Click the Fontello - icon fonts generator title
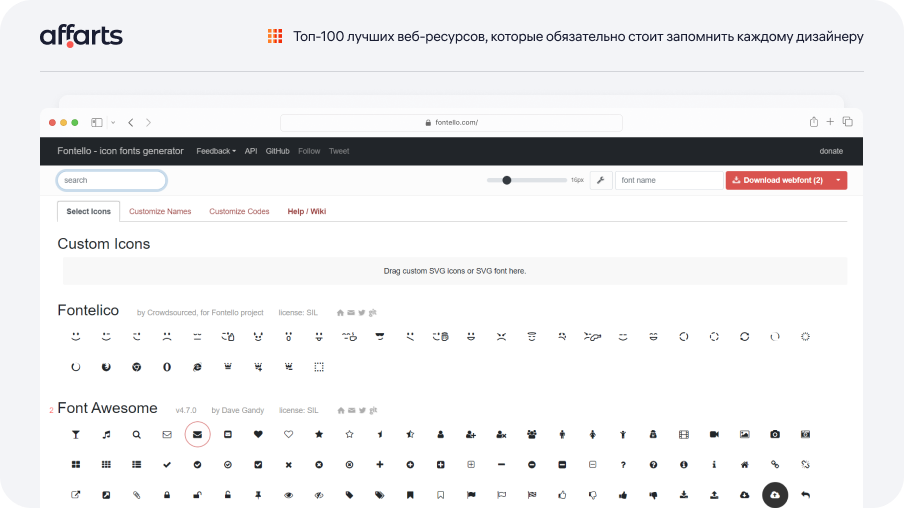904x508 pixels. click(x=120, y=151)
